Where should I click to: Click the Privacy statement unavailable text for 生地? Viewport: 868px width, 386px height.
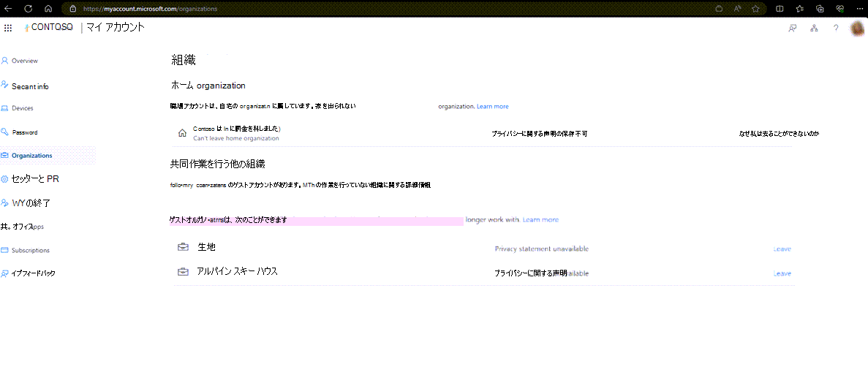coord(541,249)
